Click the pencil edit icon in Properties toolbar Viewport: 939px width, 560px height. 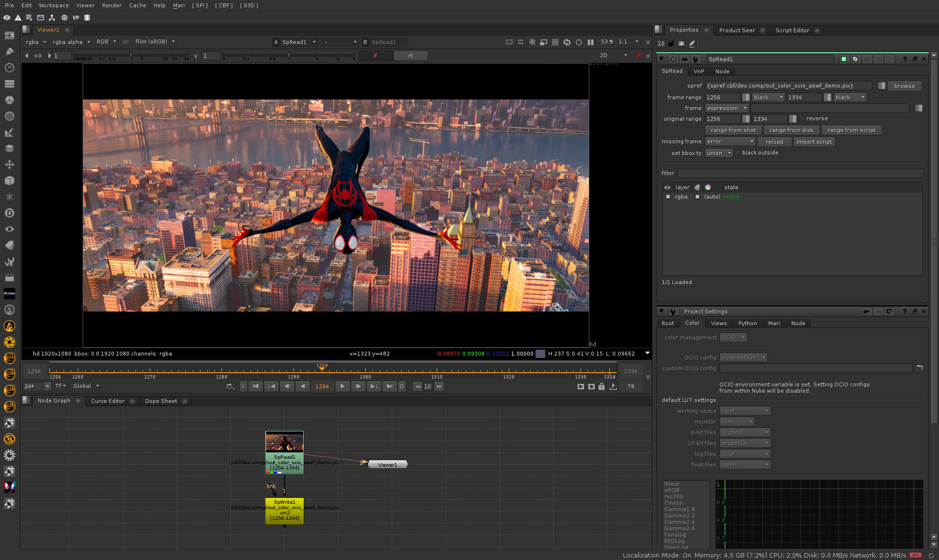pyautogui.click(x=692, y=44)
